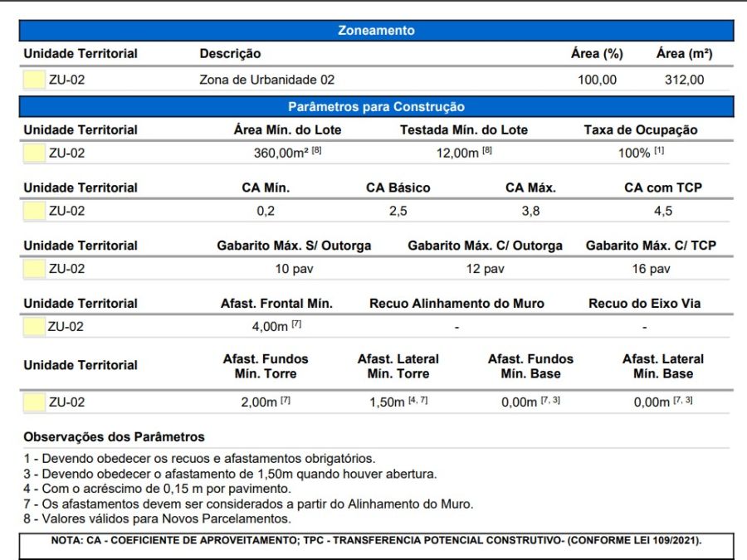Click the Observações dos Parâmetros heading

114,436
